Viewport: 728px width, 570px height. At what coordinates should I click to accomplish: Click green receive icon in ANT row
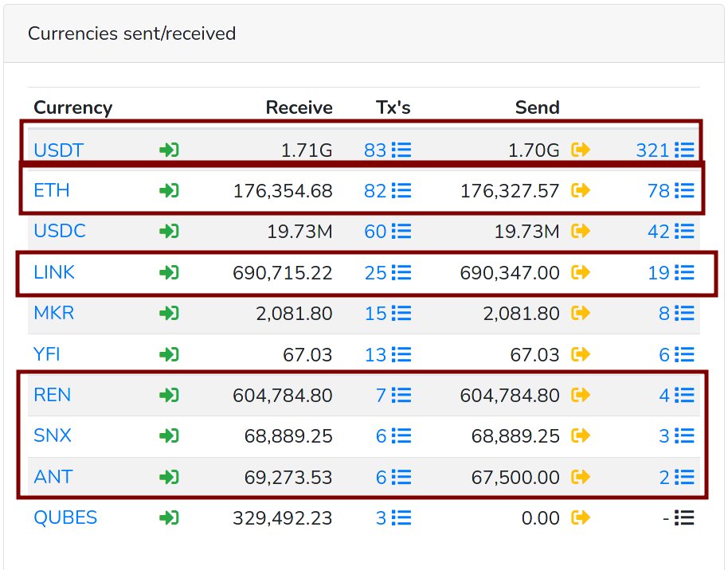pos(169,477)
